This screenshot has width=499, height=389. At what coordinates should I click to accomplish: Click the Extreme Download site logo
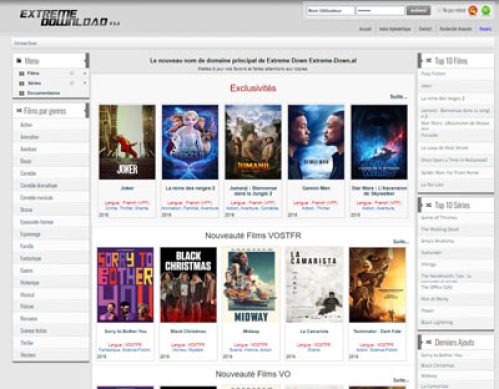pos(69,18)
